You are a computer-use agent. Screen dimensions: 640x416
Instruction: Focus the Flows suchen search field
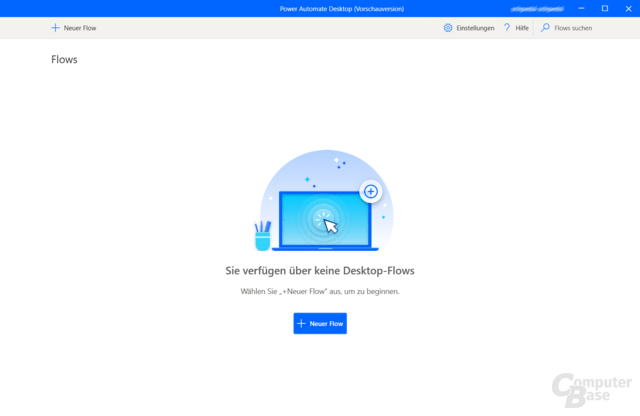(573, 28)
